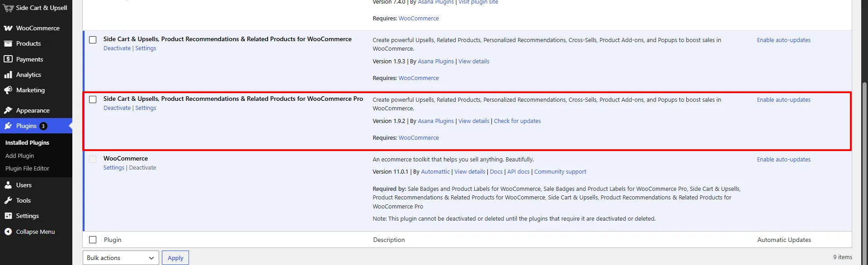Open WooCommerce Docs link

[496, 172]
